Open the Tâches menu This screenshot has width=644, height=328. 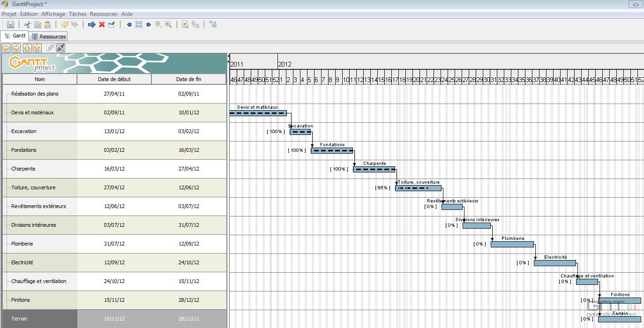(x=77, y=14)
